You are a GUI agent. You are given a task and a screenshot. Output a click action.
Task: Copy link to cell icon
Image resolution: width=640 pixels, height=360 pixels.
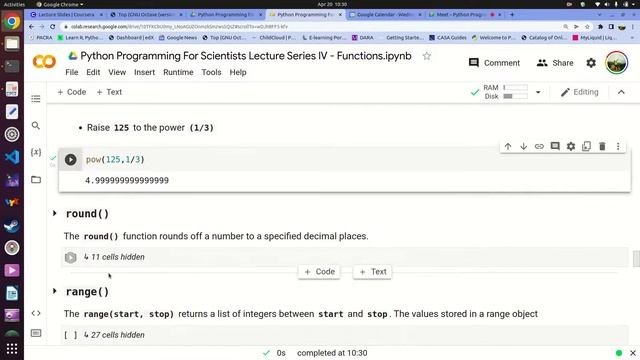click(539, 146)
